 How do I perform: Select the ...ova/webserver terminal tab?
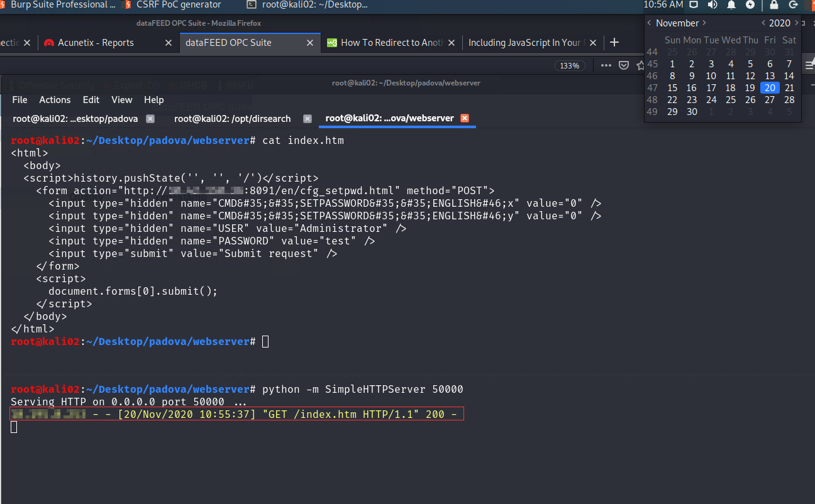point(390,118)
